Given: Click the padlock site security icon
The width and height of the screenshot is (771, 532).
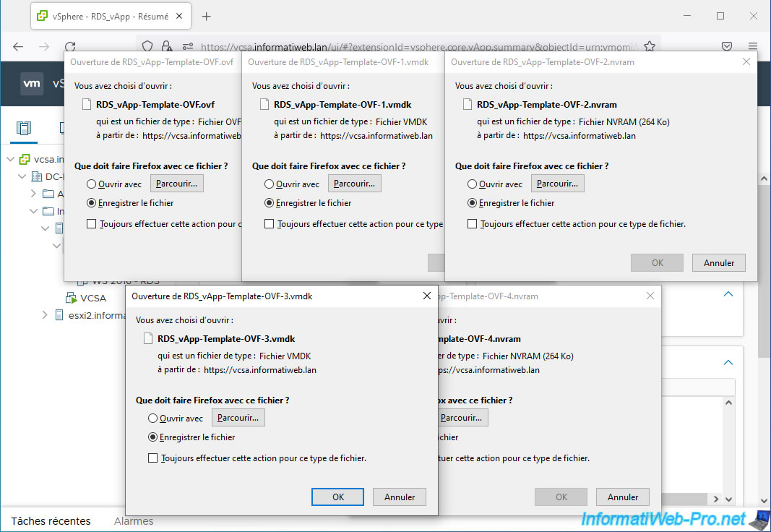Looking at the screenshot, I should (167, 46).
